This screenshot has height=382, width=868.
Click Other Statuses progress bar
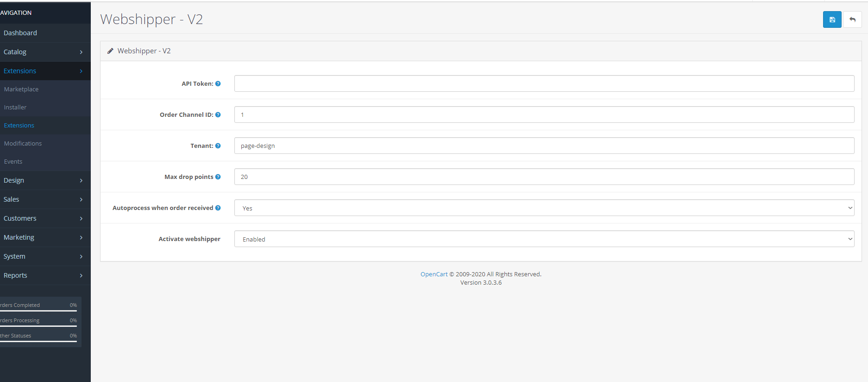(x=38, y=341)
